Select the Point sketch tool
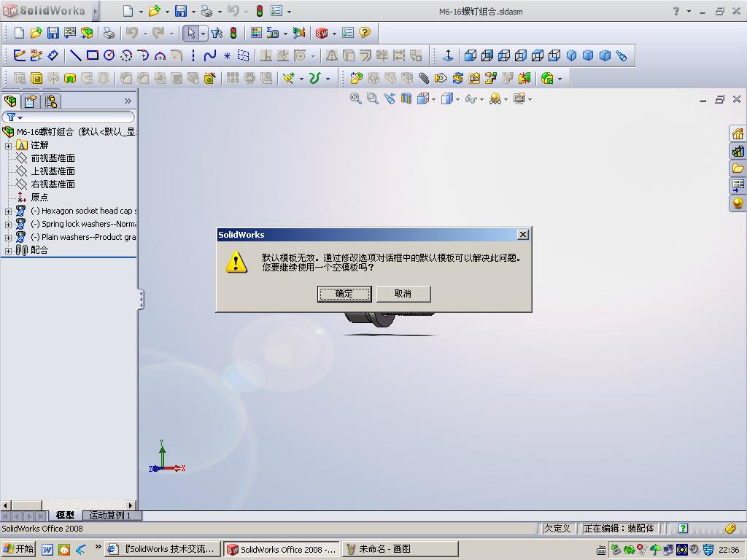Image resolution: width=747 pixels, height=560 pixels. tap(228, 56)
